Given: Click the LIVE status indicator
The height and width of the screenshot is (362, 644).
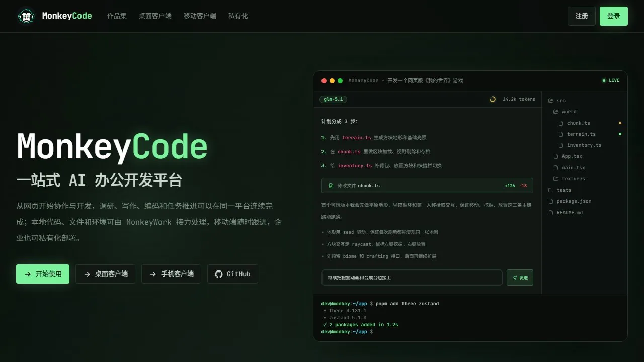Looking at the screenshot, I should coord(611,80).
